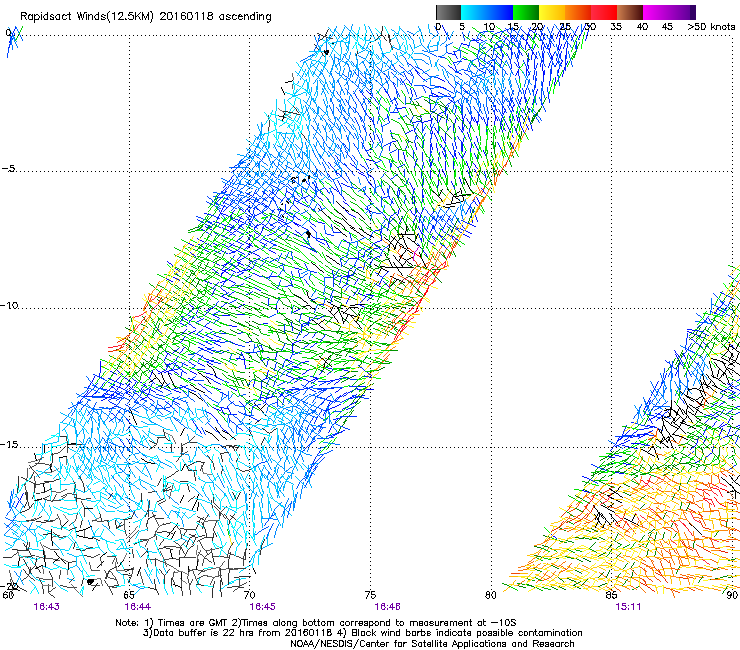Viewport: 740px width, 650px height.
Task: Click the orange 25-30 knots color bar segment
Action: [578, 12]
